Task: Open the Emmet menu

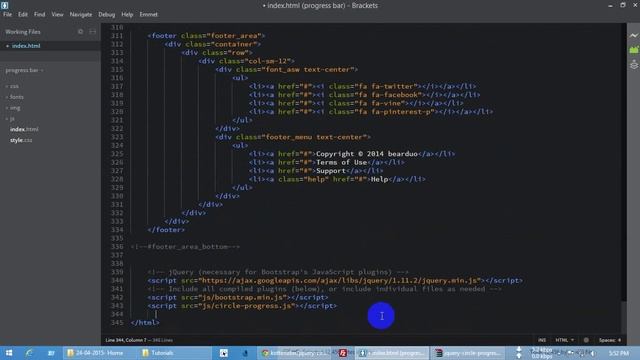Action: [x=149, y=14]
